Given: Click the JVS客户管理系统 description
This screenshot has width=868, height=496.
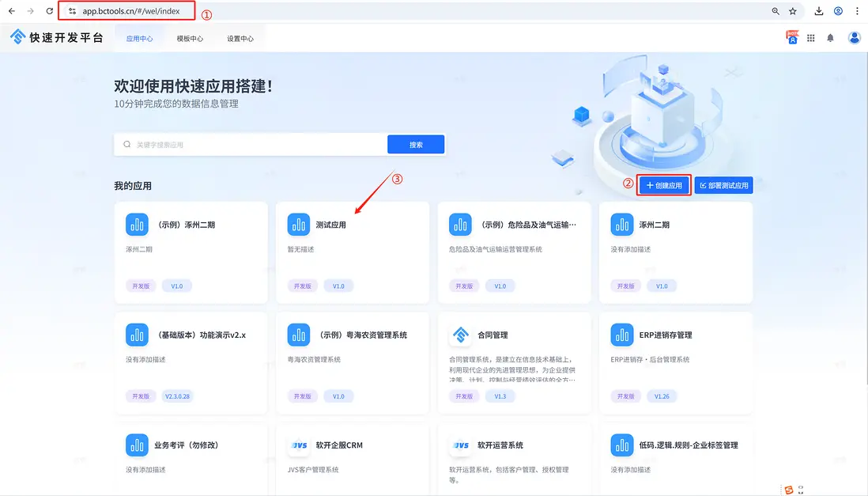Looking at the screenshot, I should 313,470.
